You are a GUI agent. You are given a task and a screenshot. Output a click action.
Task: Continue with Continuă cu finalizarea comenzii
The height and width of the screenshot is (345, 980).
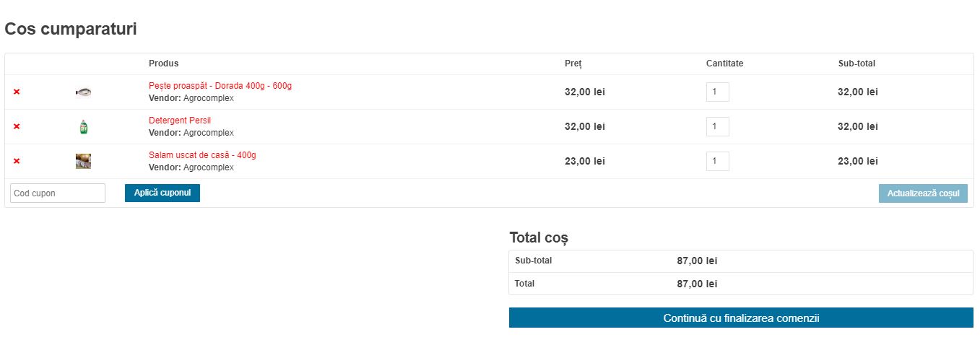[x=741, y=318]
